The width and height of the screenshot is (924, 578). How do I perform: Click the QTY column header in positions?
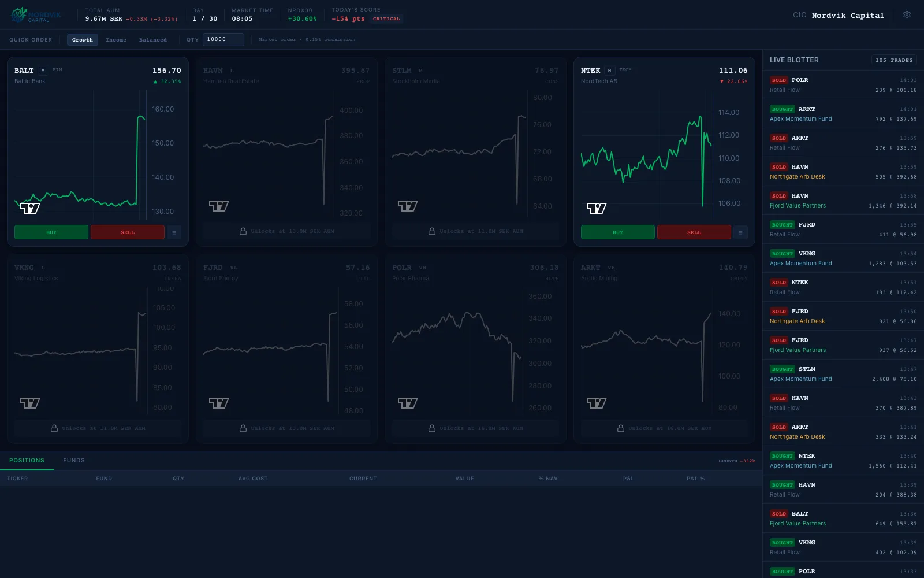(x=178, y=479)
